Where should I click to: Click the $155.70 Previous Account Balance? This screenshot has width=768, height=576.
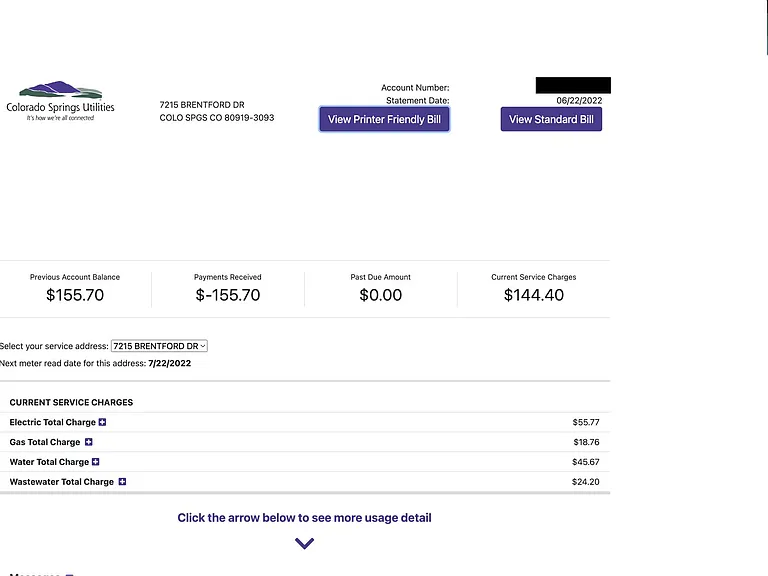click(x=75, y=295)
